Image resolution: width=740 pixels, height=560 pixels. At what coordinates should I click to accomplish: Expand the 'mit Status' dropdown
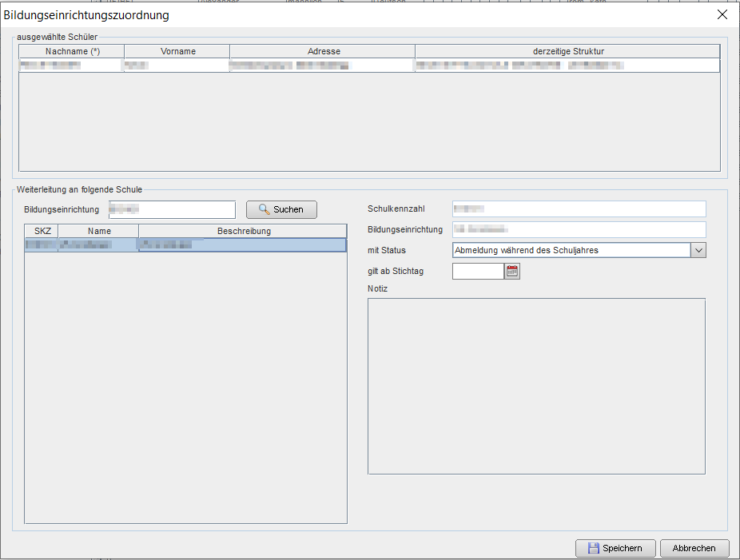698,250
